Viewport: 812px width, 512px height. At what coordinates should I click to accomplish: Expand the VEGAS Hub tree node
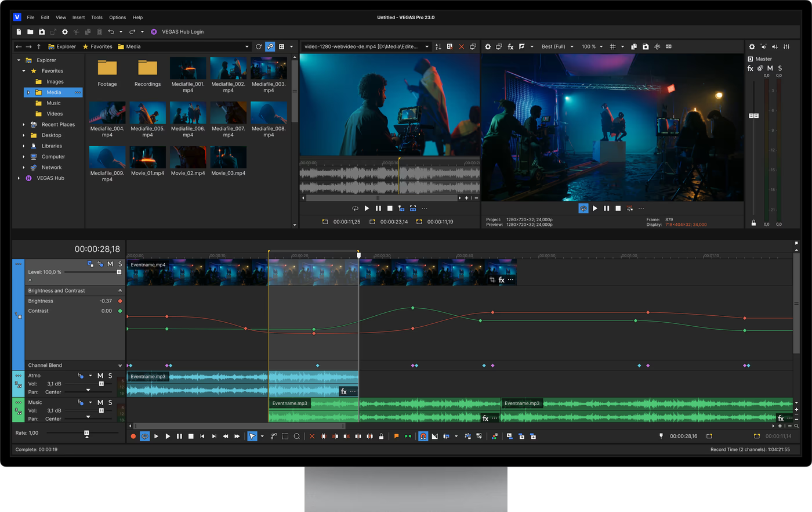(19, 178)
